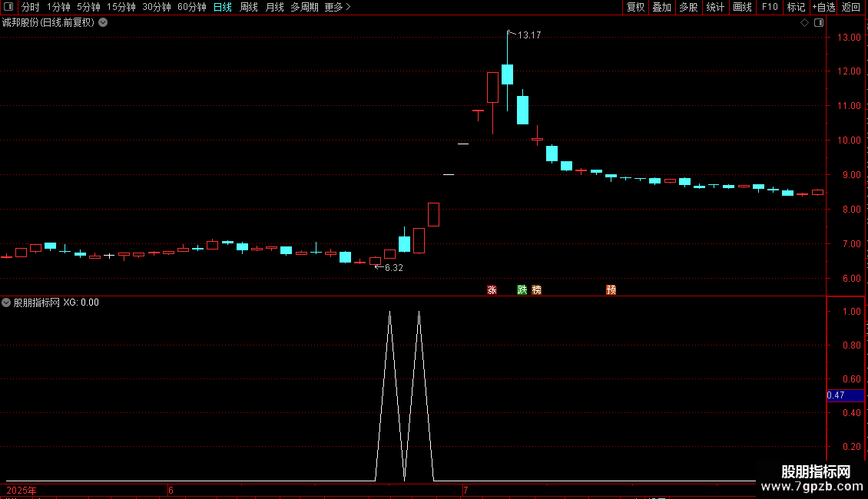
Task: Click the 叠加 overlay button
Action: [x=661, y=7]
